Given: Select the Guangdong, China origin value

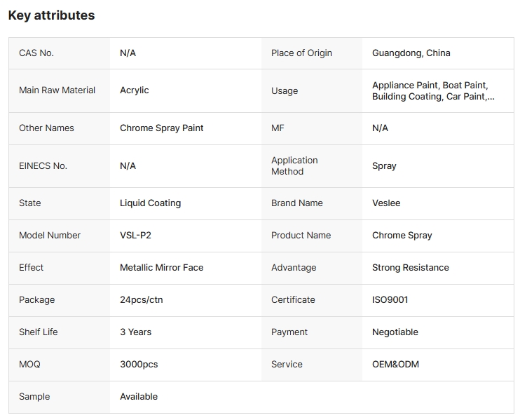Looking at the screenshot, I should (411, 53).
